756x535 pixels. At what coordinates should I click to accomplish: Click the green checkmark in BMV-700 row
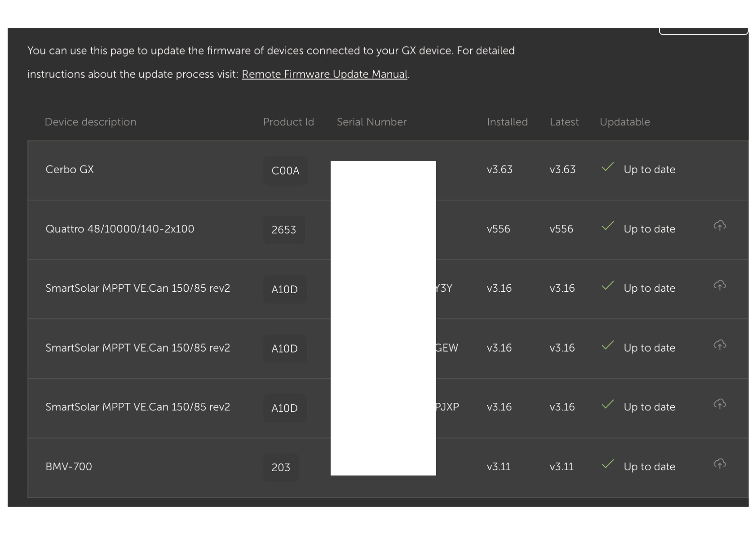click(x=608, y=464)
